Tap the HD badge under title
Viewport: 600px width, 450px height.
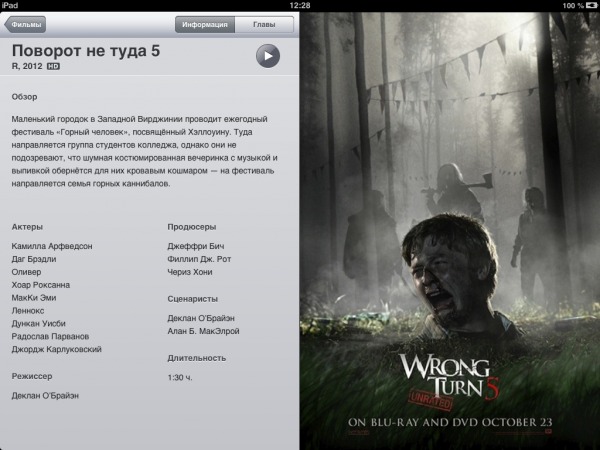53,66
